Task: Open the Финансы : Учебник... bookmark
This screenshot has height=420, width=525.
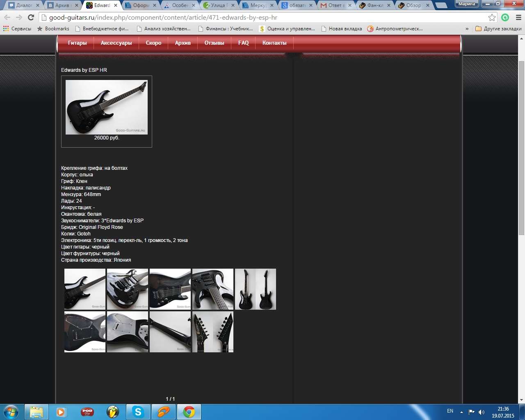Action: tap(225, 29)
